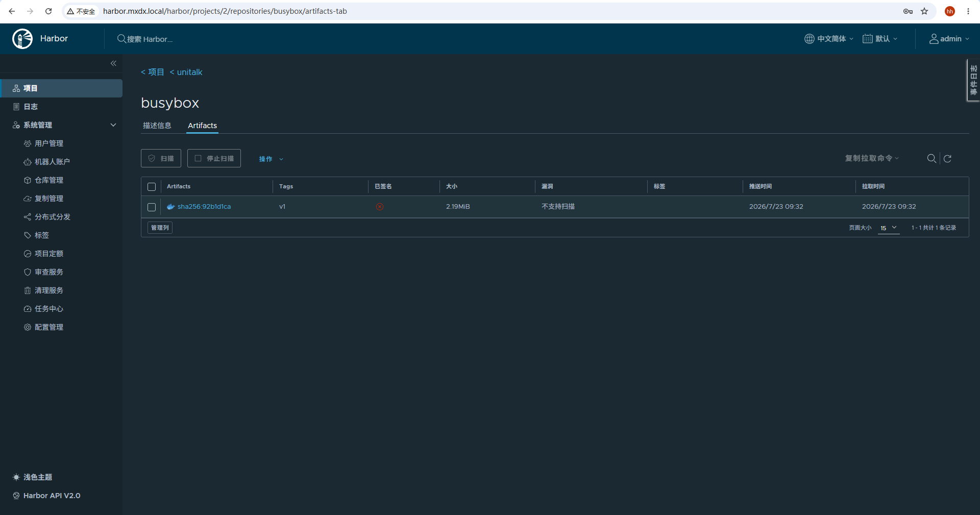Screen dimensions: 980x515
Task: Toggle the select-all artifacts checkbox
Action: coord(152,187)
